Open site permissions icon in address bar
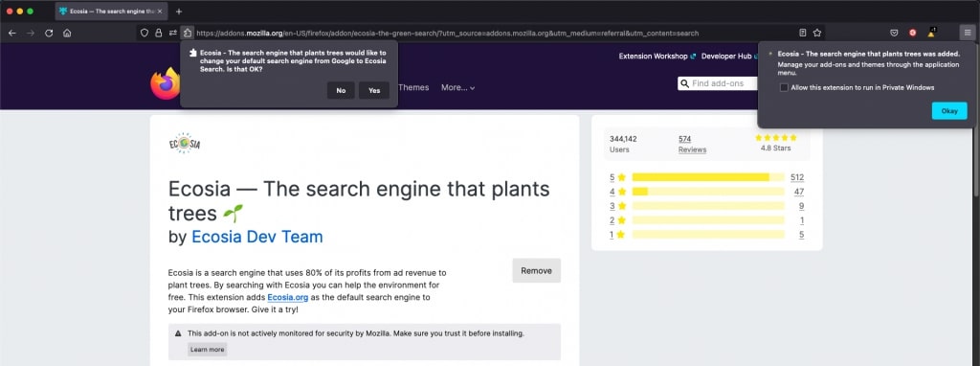This screenshot has height=366, width=980. pos(173,34)
